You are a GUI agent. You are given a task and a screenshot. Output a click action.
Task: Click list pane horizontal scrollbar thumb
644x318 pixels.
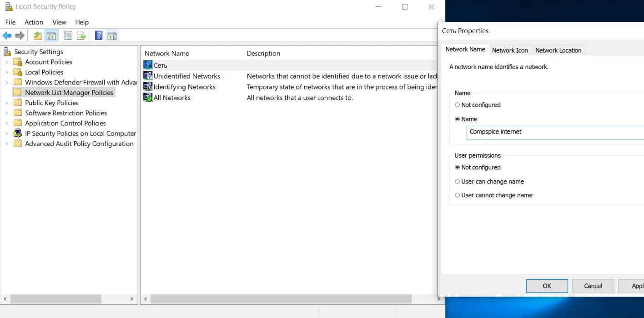click(281, 299)
